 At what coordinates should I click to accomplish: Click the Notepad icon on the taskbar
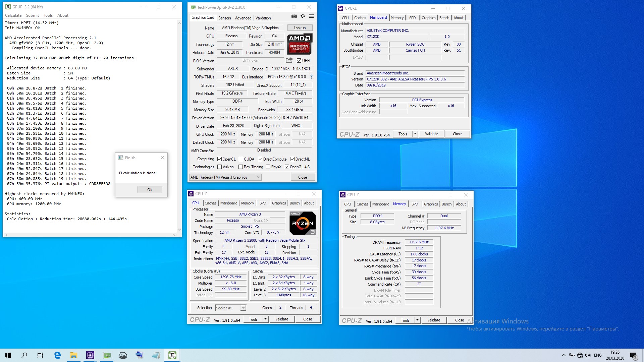pos(156,355)
